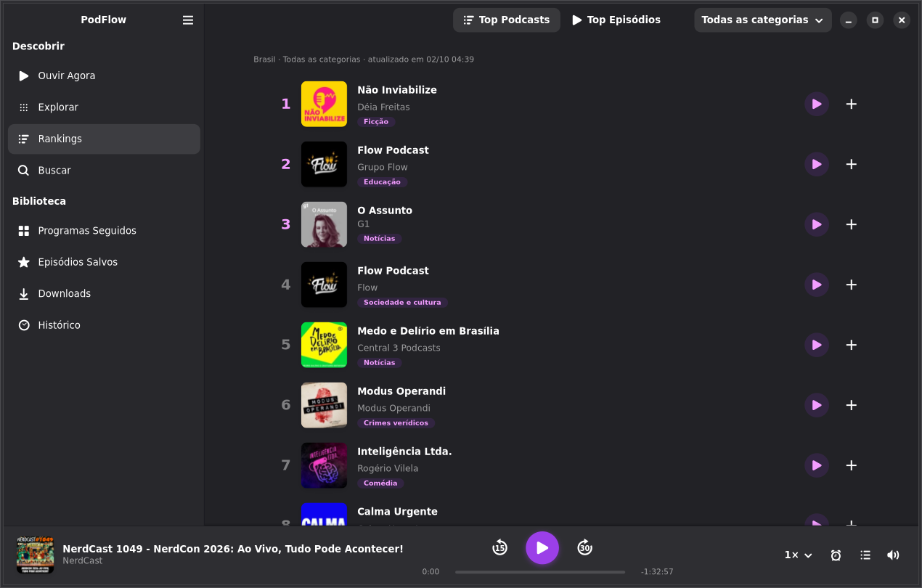Image resolution: width=922 pixels, height=588 pixels.
Task: Click NerdCast 1049 episode title
Action: [233, 549]
